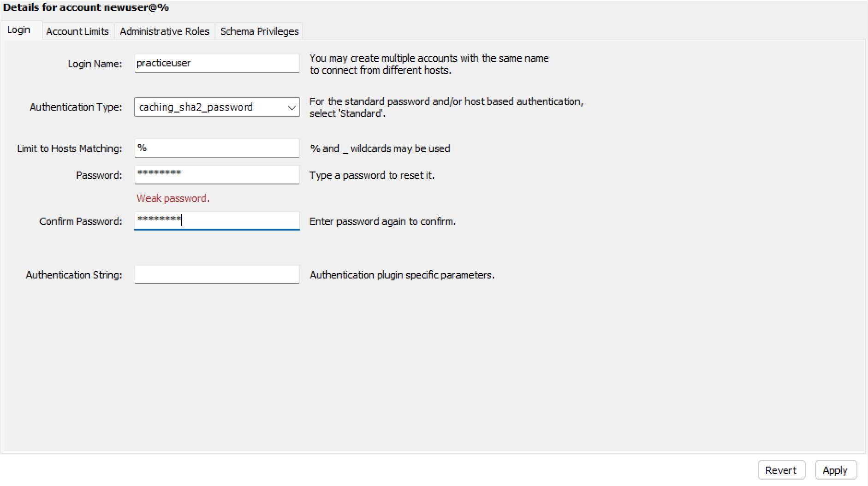Click the Apply button
Screen dimensions: 868x486
click(x=835, y=470)
